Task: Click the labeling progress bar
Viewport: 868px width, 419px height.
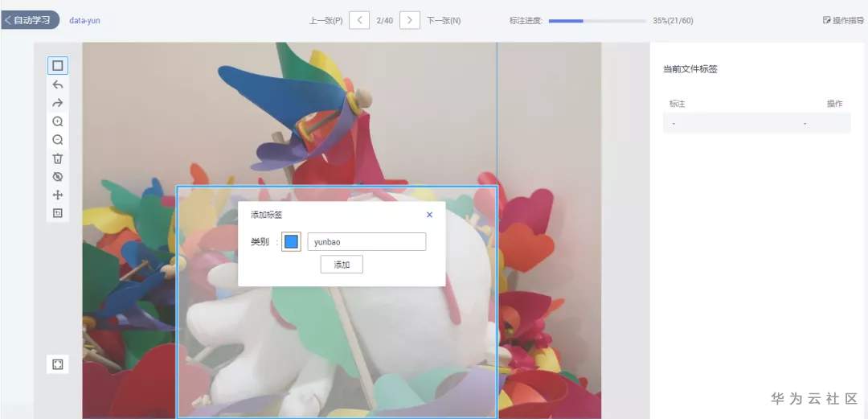Action: point(597,21)
